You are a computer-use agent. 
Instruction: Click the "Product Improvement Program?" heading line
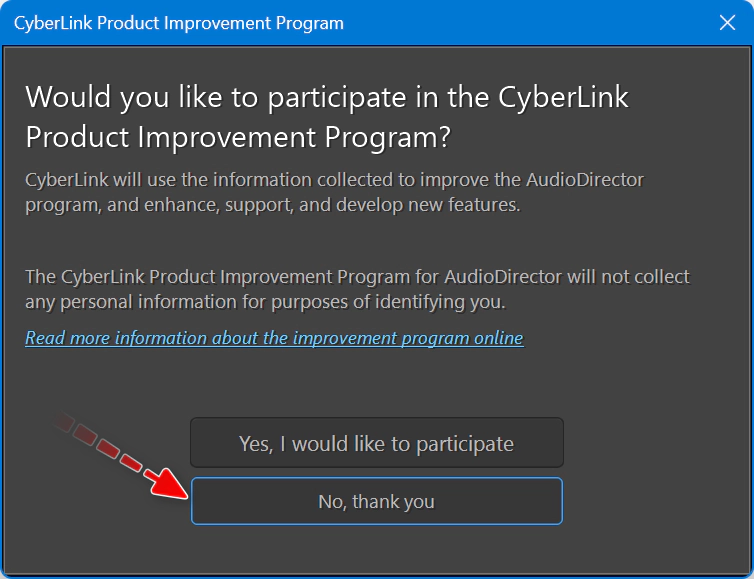[x=238, y=137]
